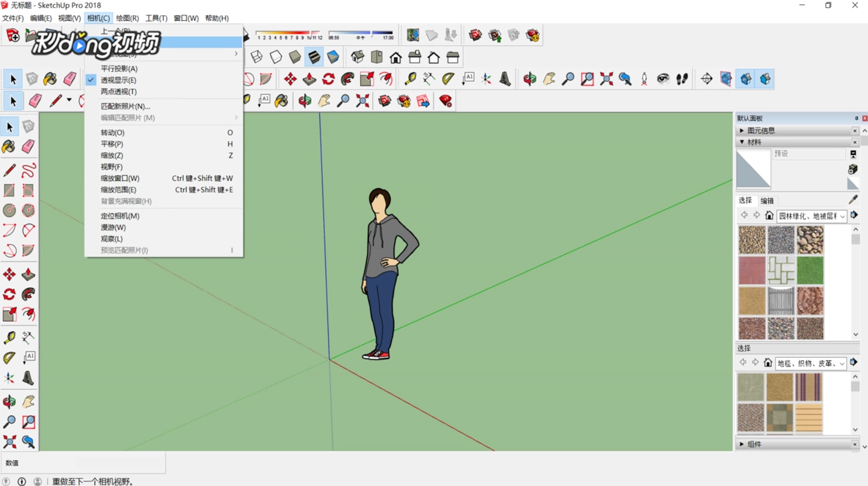868x486 pixels.
Task: Toggle secondary selection pane button
Action: click(x=853, y=155)
